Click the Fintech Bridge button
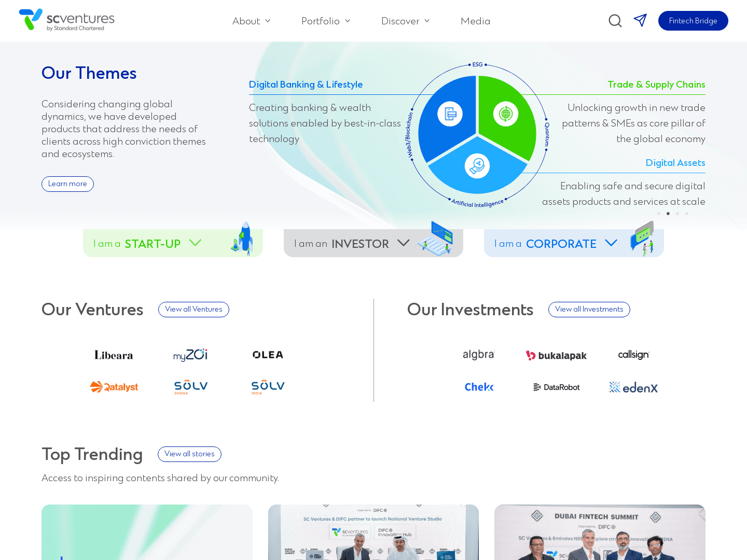The height and width of the screenshot is (560, 747). pyautogui.click(x=693, y=21)
